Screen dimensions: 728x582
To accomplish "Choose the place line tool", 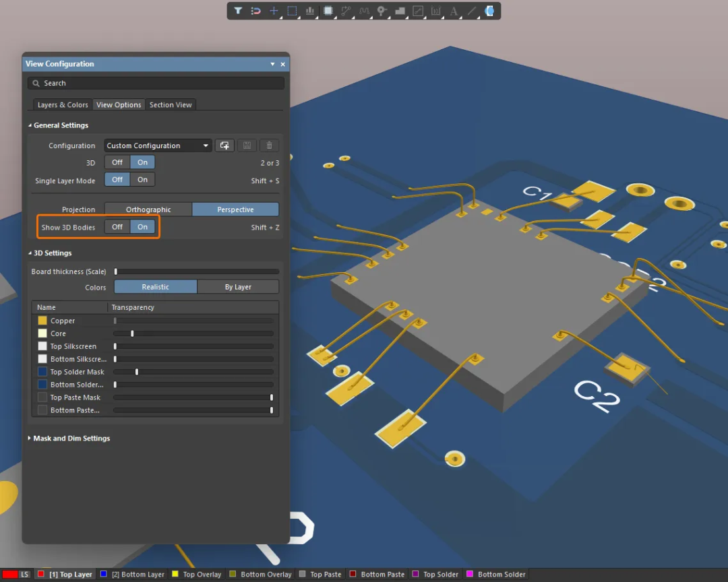I will coord(472,11).
